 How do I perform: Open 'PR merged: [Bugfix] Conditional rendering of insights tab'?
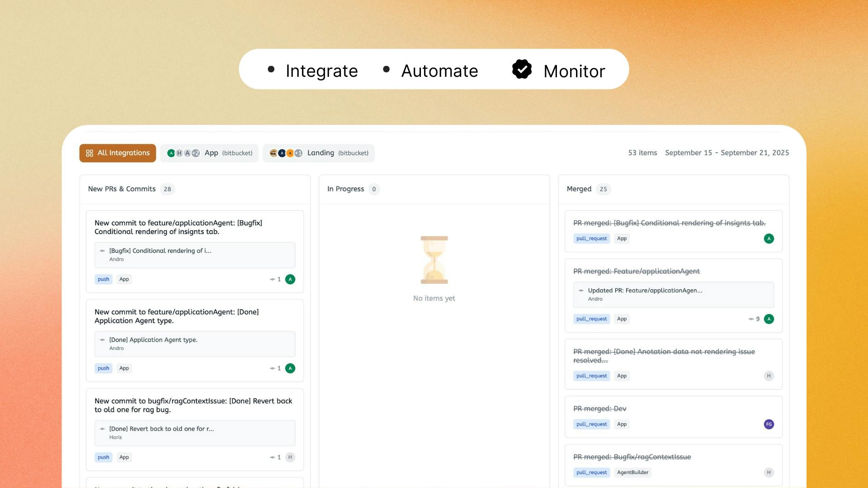pyautogui.click(x=670, y=223)
